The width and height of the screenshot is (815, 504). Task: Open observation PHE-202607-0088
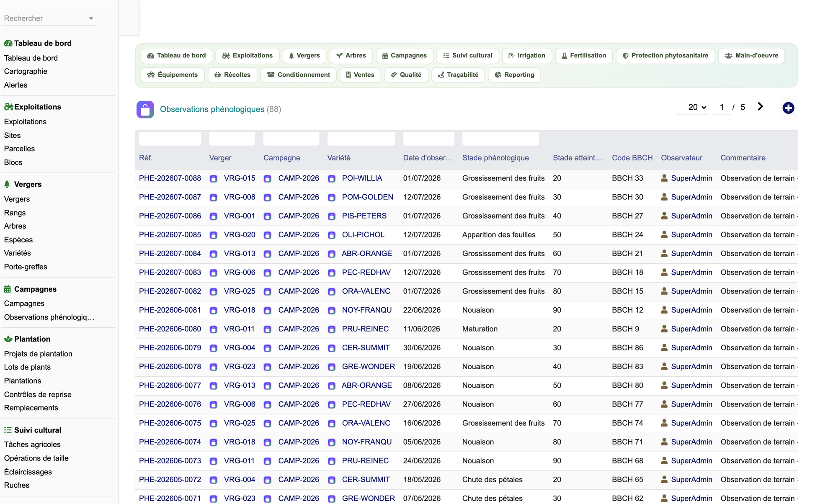[x=170, y=178]
